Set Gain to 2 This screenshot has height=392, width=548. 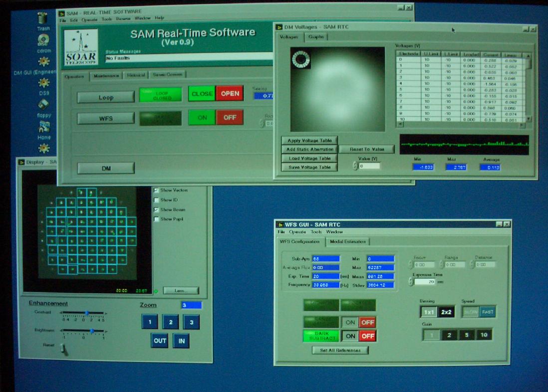449,335
